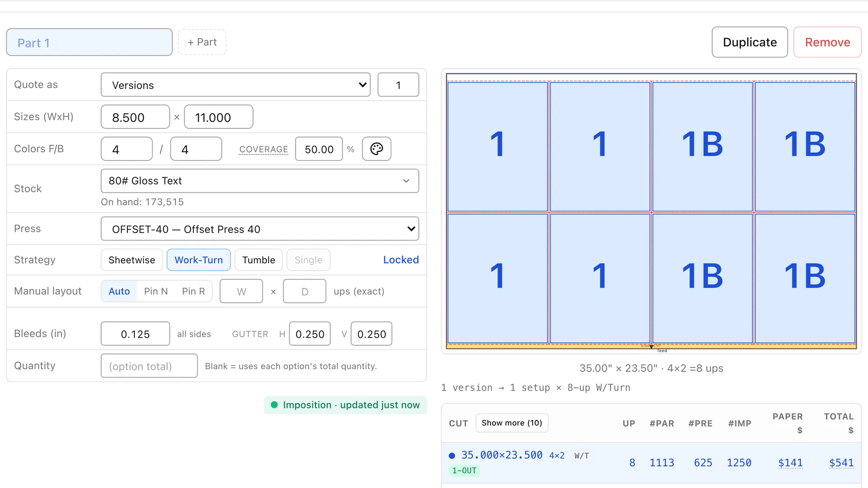The image size is (868, 488).
Task: Click the W ups field
Action: (x=241, y=291)
